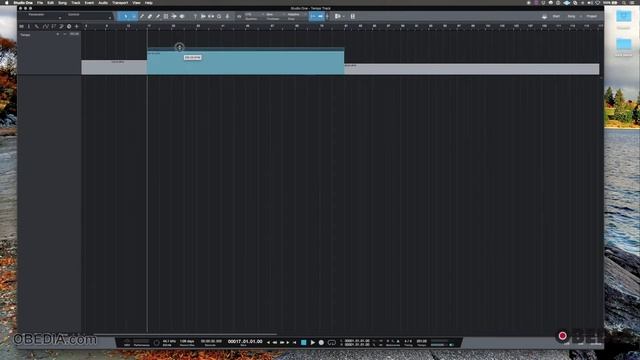The width and height of the screenshot is (640, 360).
Task: Open the Snap mode dropdown
Action: [x=296, y=16]
